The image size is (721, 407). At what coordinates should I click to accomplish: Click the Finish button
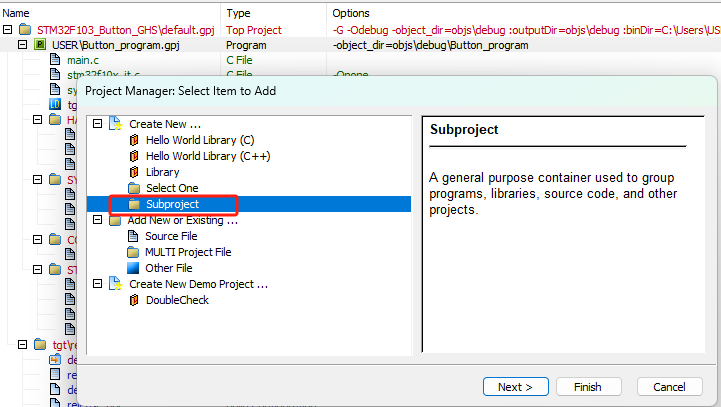pos(586,387)
